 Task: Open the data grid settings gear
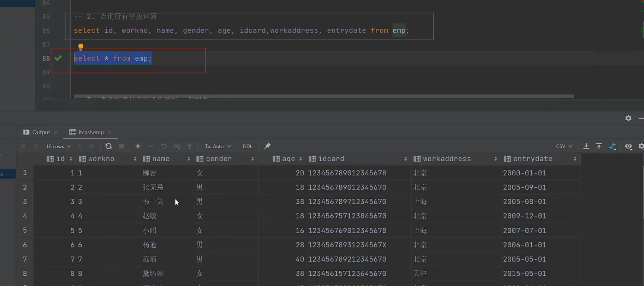[x=641, y=146]
